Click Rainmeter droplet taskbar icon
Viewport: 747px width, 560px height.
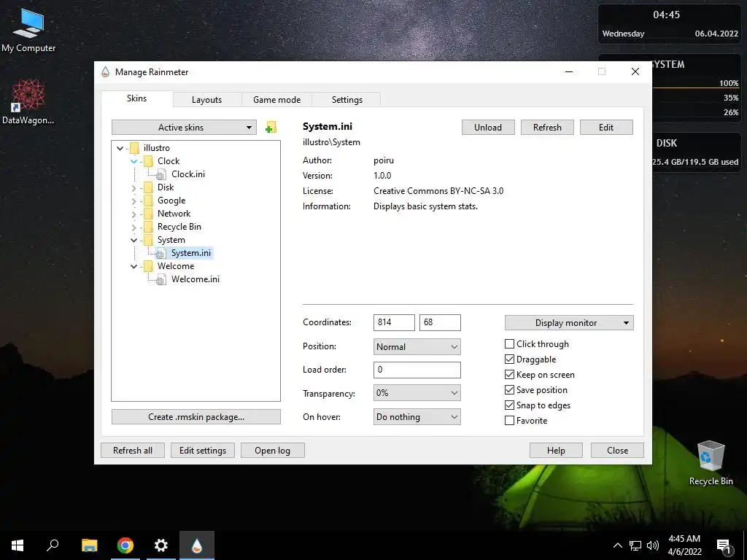(197, 545)
